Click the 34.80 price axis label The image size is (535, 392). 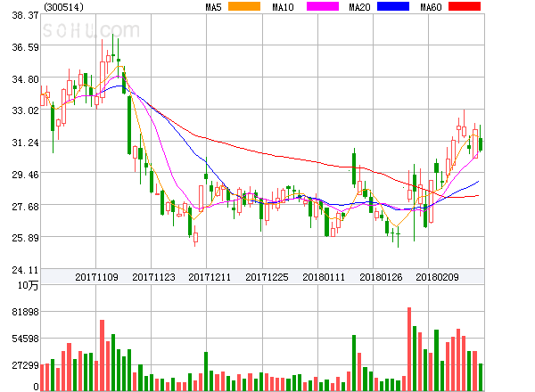pyautogui.click(x=25, y=79)
